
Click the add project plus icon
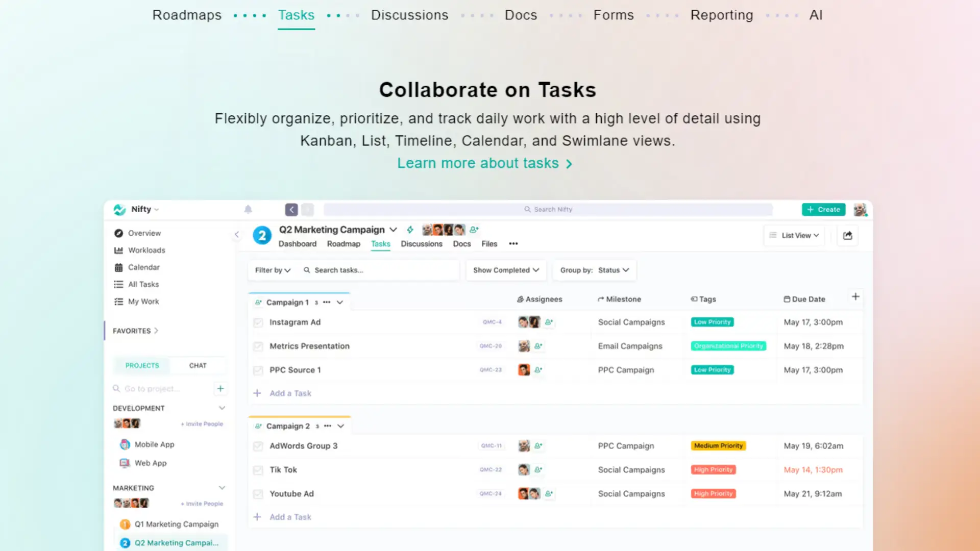(x=220, y=389)
